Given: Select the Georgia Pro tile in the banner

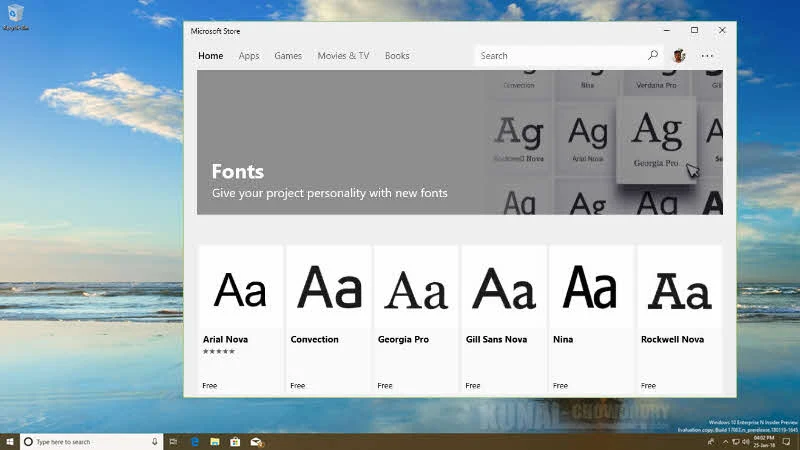Looking at the screenshot, I should click(656, 140).
